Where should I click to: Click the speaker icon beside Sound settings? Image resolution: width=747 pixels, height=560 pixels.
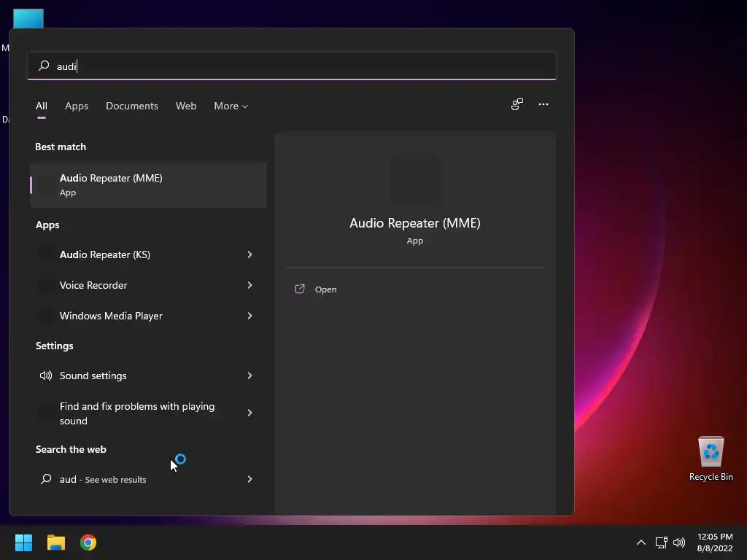pyautogui.click(x=46, y=376)
